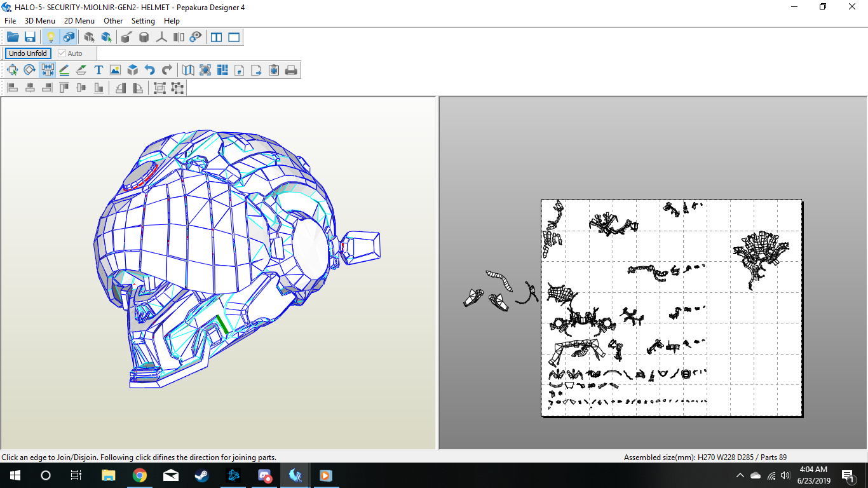Click the copy to clipboard icon
Image resolution: width=868 pixels, height=488 pixels.
pos(274,70)
